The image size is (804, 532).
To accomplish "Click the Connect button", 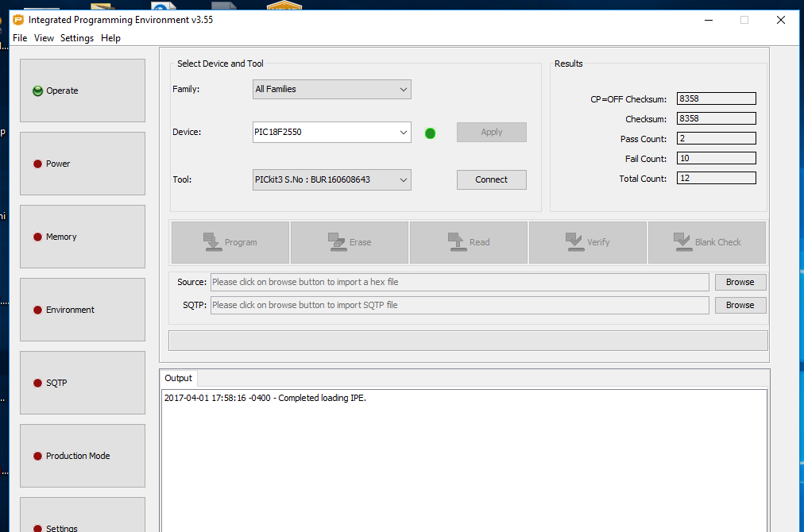I will click(491, 180).
